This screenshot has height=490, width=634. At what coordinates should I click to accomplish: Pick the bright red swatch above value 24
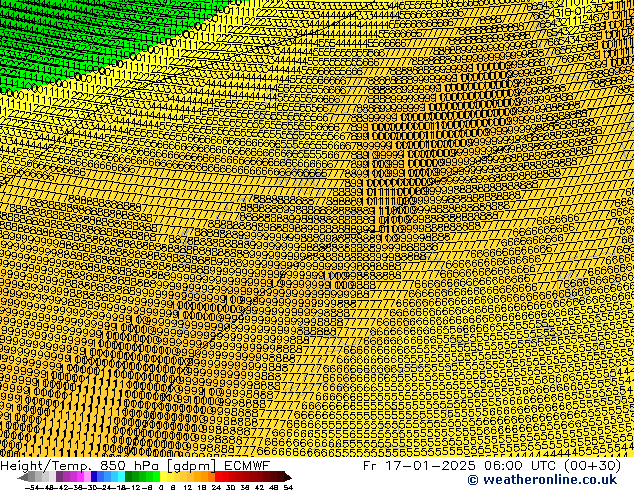[x=218, y=477]
